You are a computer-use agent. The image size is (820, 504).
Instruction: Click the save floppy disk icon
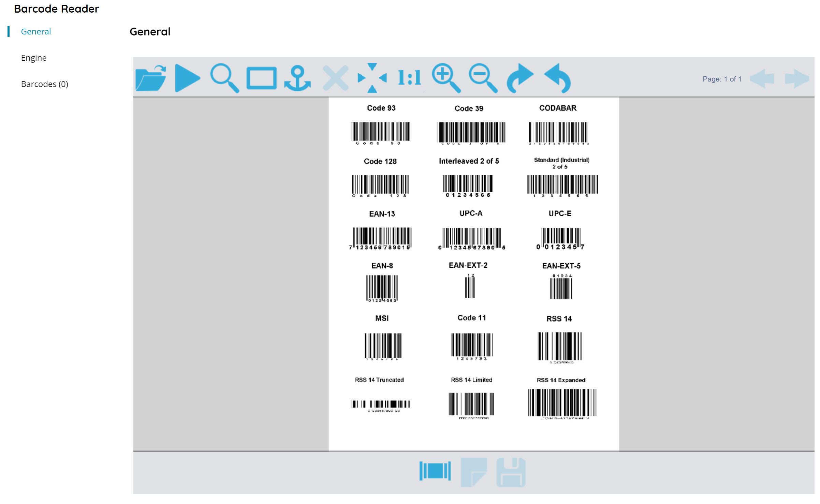(511, 472)
